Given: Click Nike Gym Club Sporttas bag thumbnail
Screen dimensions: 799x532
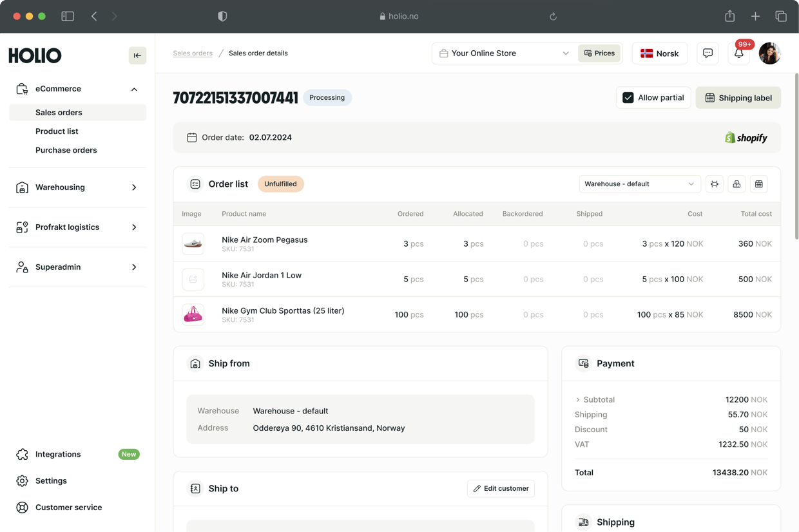Looking at the screenshot, I should pyautogui.click(x=193, y=315).
